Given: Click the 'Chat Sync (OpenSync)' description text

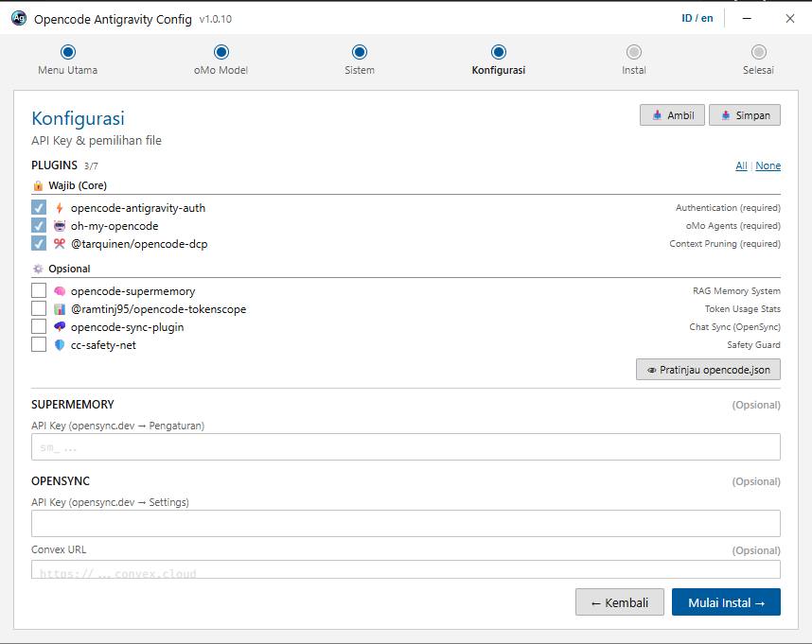Looking at the screenshot, I should [x=734, y=327].
